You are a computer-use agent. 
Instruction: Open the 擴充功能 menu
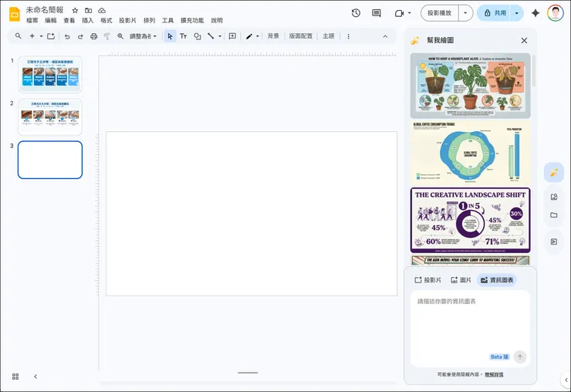[192, 20]
